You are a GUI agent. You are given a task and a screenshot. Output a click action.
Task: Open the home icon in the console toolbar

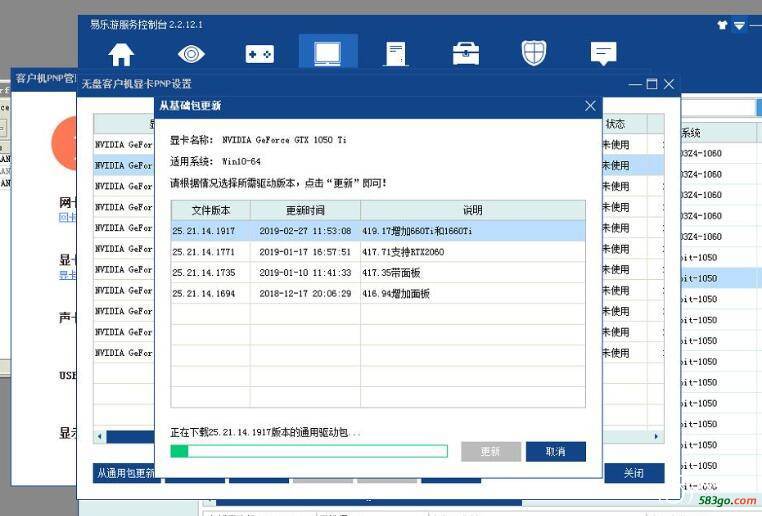(x=121, y=54)
